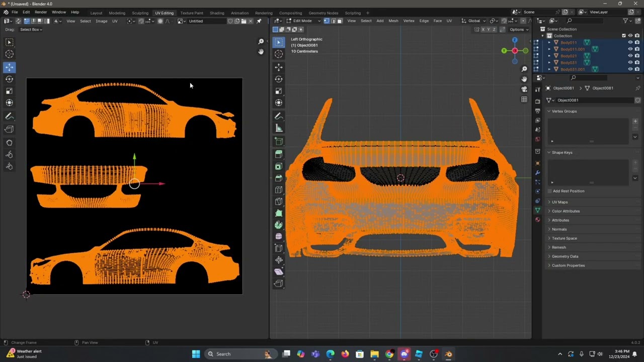Select the 3D viewport Move tool
The width and height of the screenshot is (644, 362).
click(279, 67)
